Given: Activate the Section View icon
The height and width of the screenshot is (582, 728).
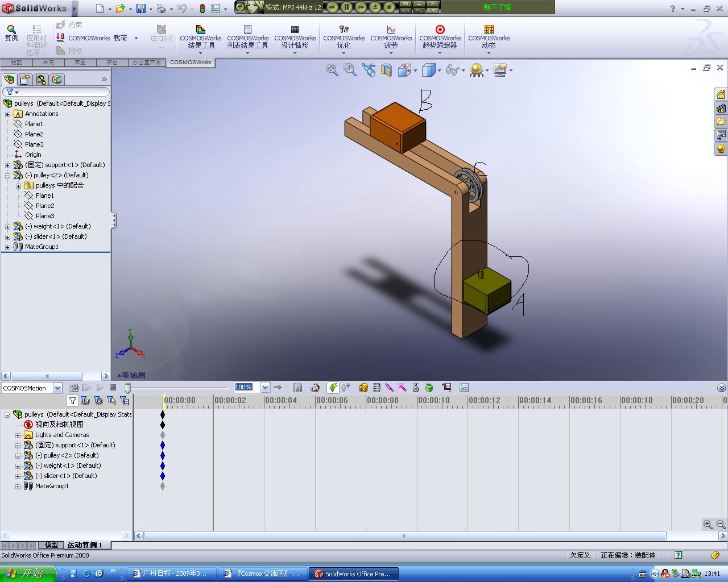Looking at the screenshot, I should 387,70.
